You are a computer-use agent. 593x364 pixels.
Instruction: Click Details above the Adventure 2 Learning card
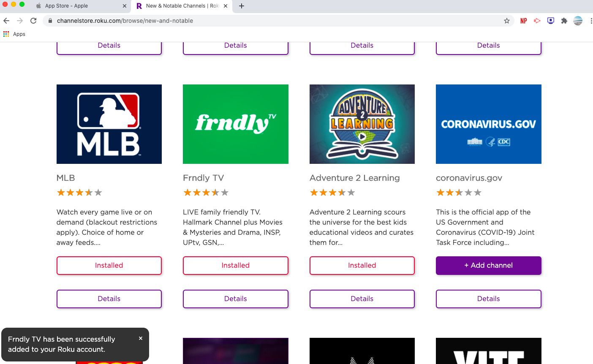click(x=362, y=48)
